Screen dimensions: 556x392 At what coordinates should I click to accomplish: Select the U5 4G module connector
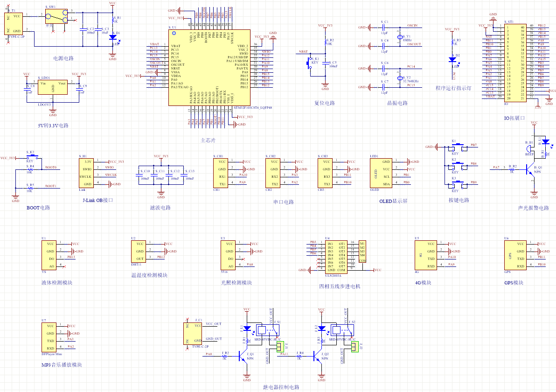coord(426,255)
